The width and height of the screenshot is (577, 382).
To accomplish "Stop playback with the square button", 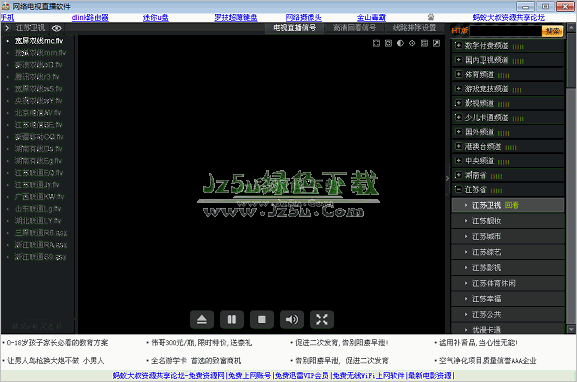I will (262, 319).
